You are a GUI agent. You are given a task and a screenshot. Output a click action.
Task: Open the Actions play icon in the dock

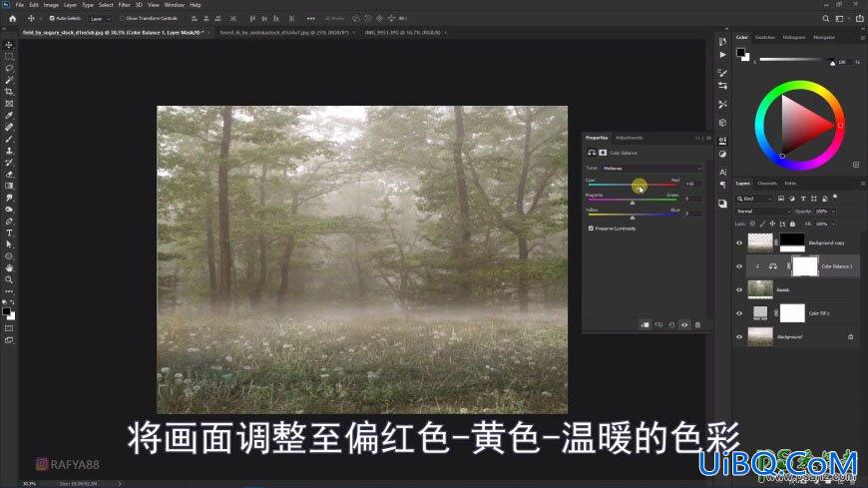722,55
